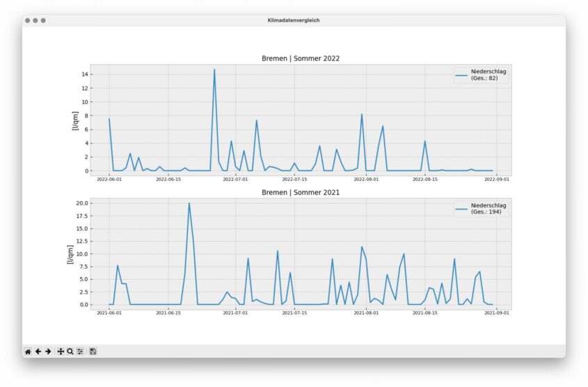Click the 2021-07-15 x-axis label
The image size is (588, 387).
294,313
